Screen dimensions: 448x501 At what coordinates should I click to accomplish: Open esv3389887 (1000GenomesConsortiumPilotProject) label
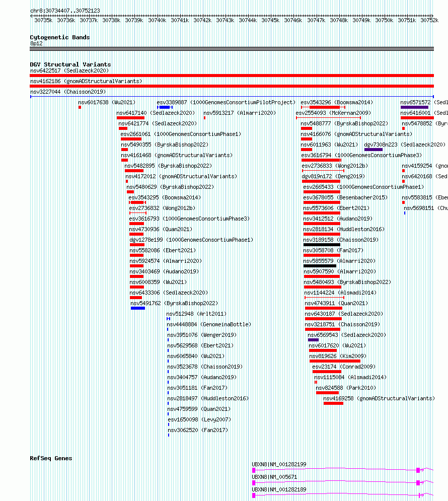pyautogui.click(x=226, y=102)
